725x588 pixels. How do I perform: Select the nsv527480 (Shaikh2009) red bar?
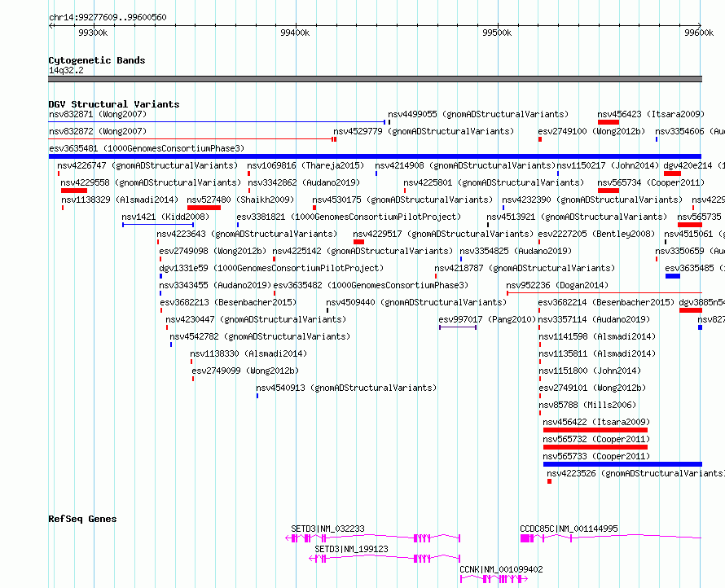pyautogui.click(x=204, y=208)
